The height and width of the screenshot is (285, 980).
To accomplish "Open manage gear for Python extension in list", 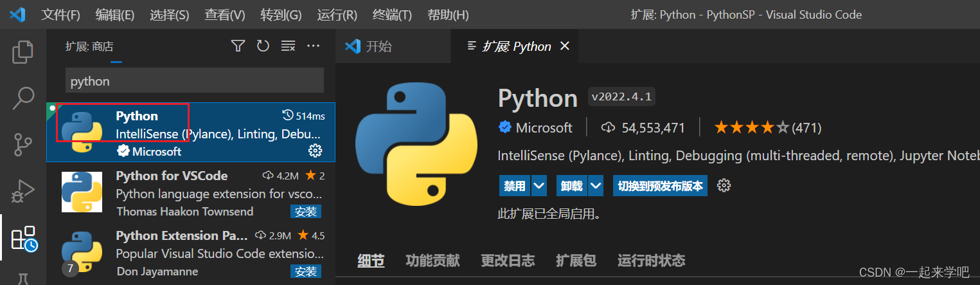I will pos(315,151).
